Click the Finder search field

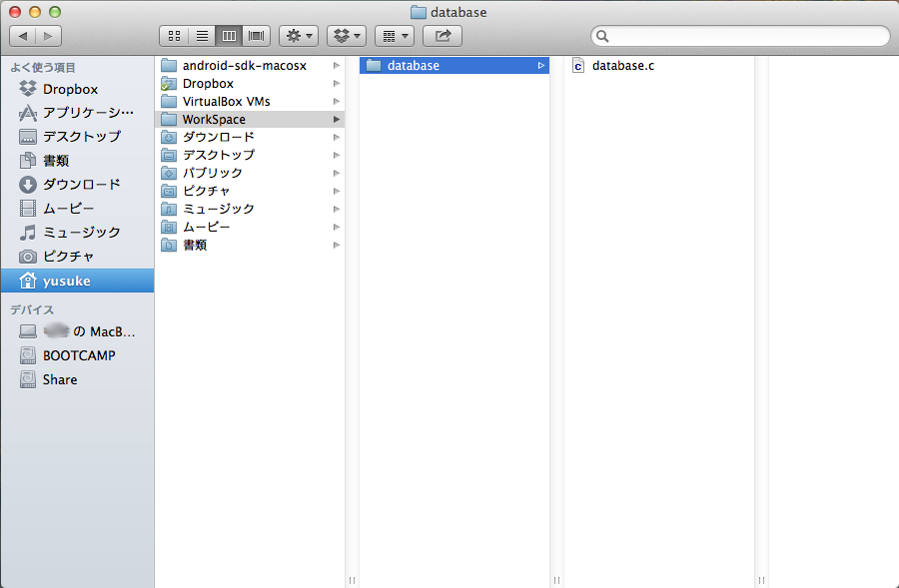740,36
